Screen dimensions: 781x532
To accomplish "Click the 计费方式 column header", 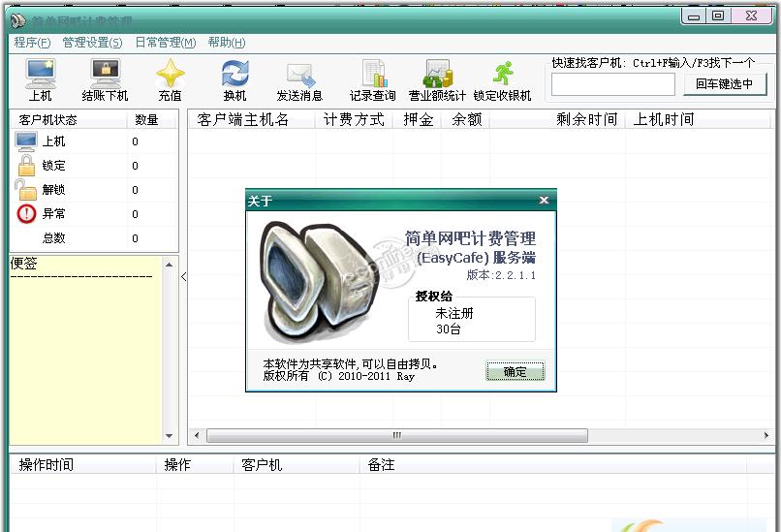I will pyautogui.click(x=354, y=119).
